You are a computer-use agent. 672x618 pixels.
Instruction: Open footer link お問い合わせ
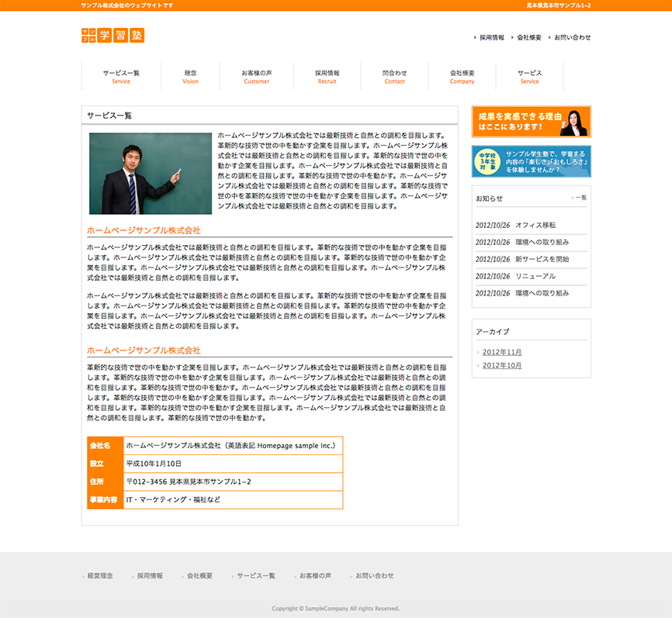(375, 576)
